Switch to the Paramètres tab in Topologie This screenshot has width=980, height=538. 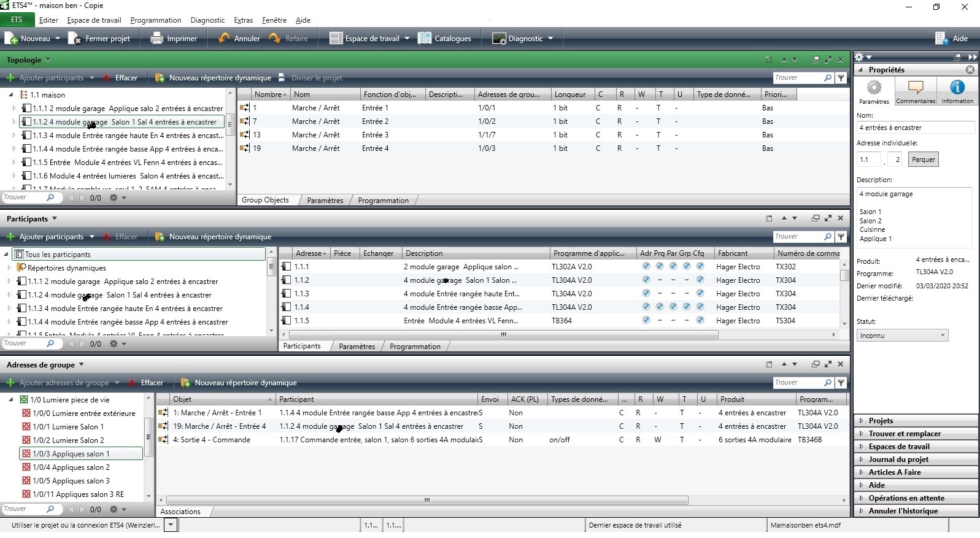click(325, 201)
